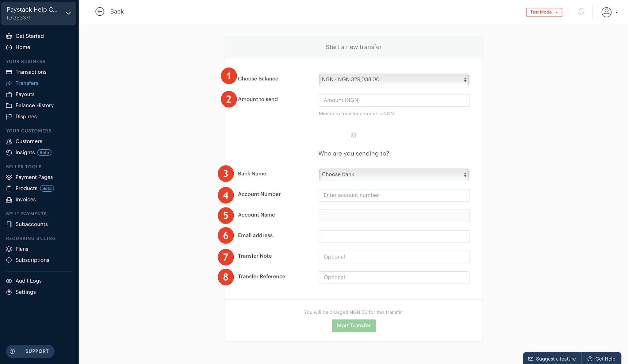Select the Home icon in the sidebar
Viewport: 628px width, 364px height.
click(9, 47)
